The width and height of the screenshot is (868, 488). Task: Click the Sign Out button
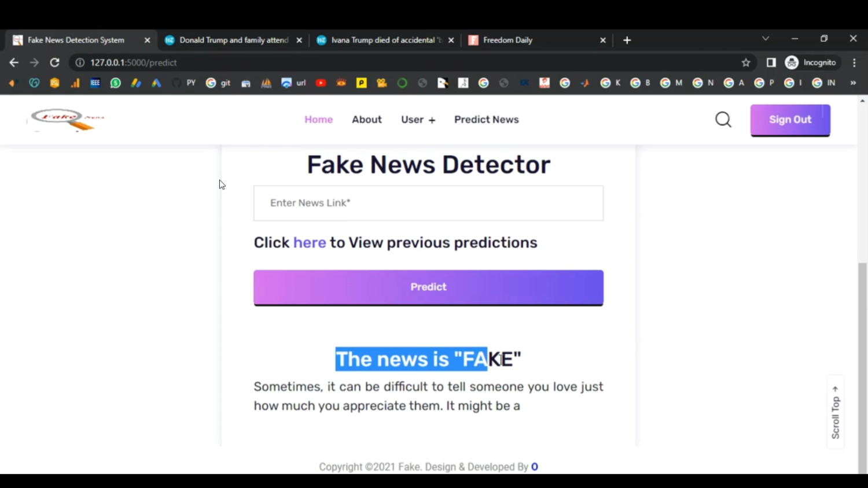point(790,120)
